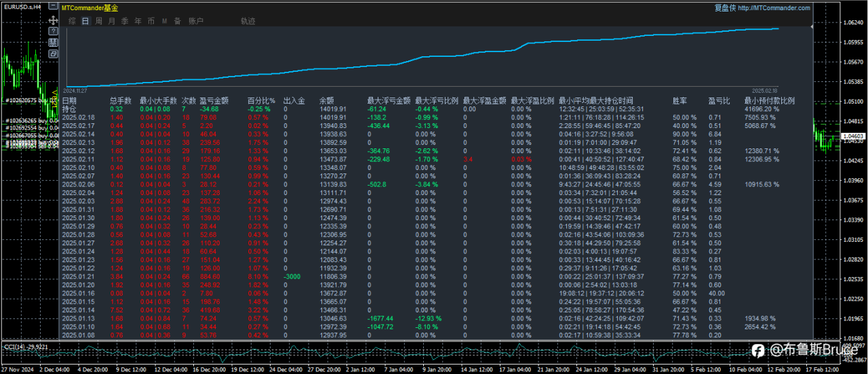Click the 持仓 positions row label

[69, 108]
